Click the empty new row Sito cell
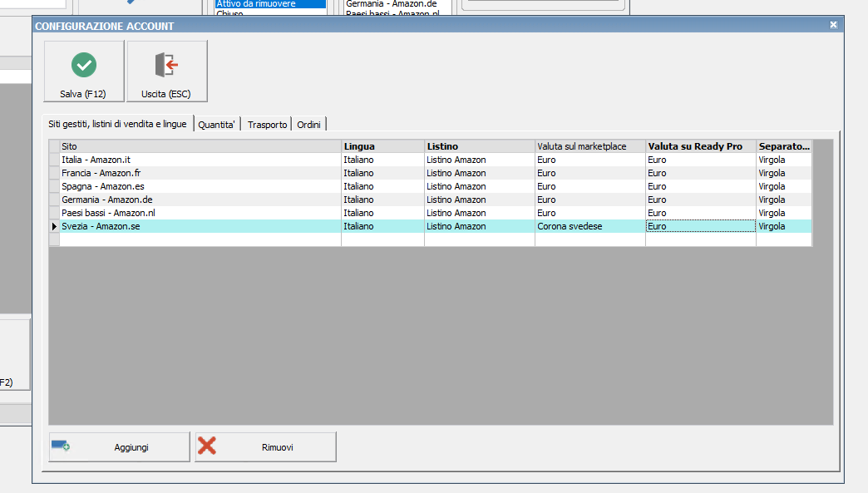 pos(200,239)
